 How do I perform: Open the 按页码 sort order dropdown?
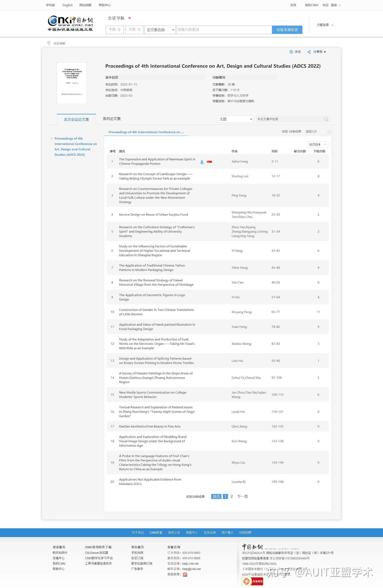(318, 144)
